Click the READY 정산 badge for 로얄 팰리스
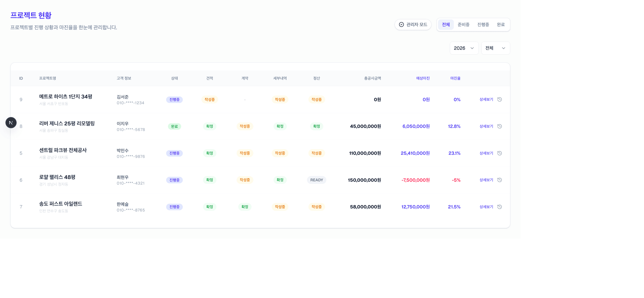The height and width of the screenshot is (298, 644). click(316, 180)
